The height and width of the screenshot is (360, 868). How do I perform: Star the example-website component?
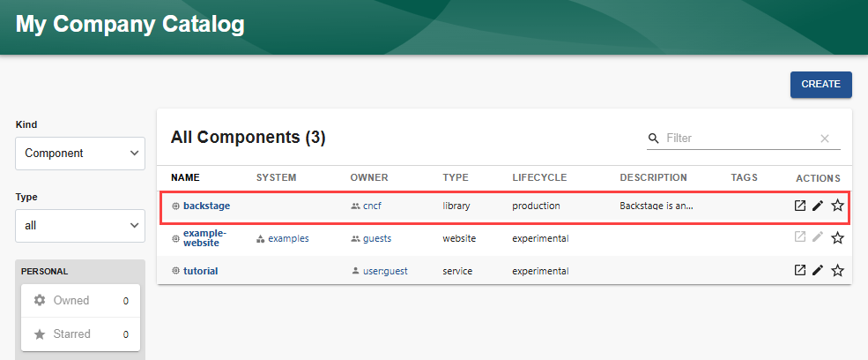coord(837,238)
